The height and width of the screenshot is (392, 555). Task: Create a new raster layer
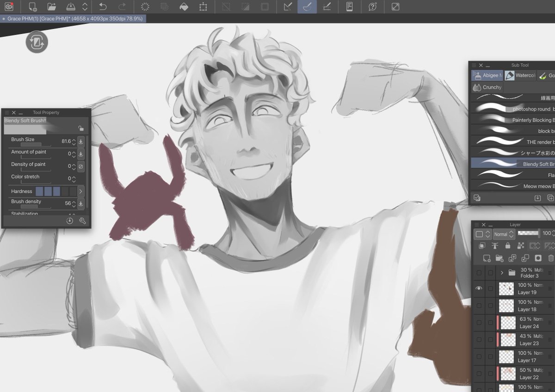487,258
